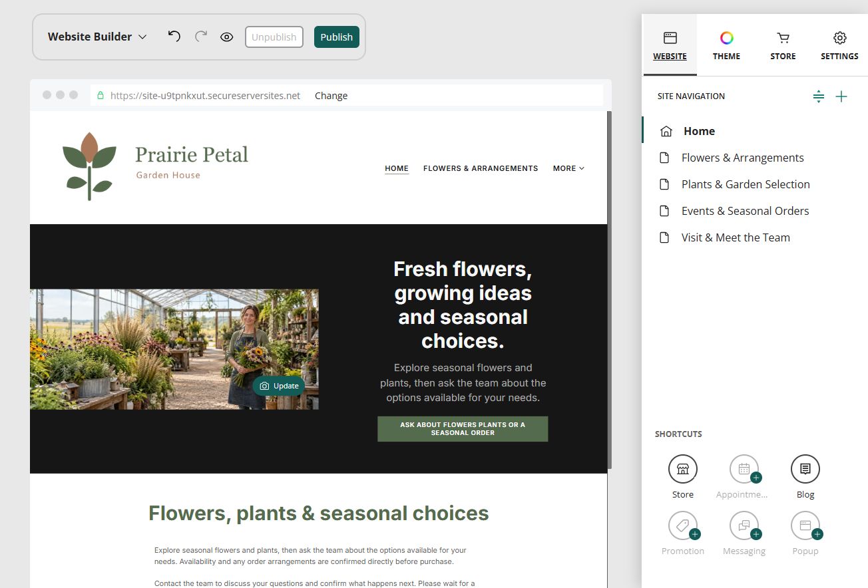868x588 pixels.
Task: Click the redo arrow icon
Action: click(200, 37)
